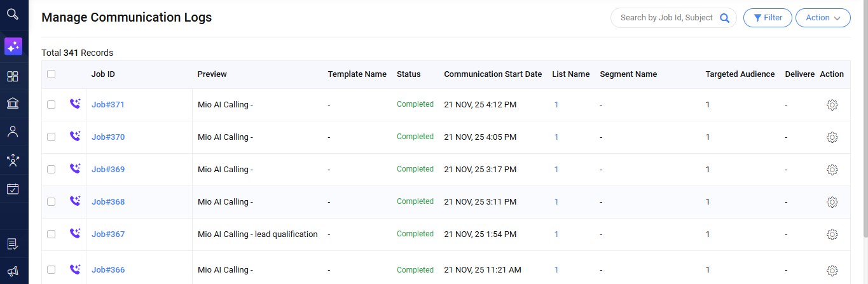The height and width of the screenshot is (284, 868).
Task: Click the purple AI sparkle sidebar icon
Action: point(13,46)
